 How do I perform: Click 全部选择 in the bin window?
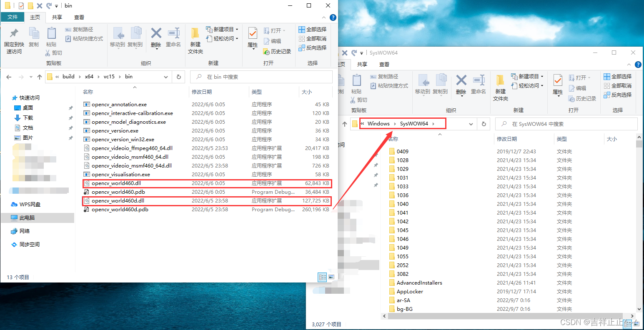click(313, 30)
